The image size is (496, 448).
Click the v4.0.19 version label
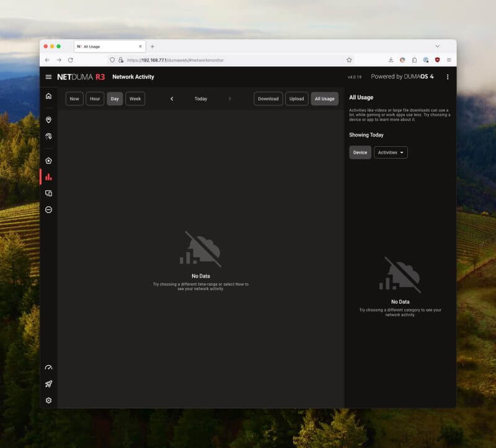pos(354,77)
